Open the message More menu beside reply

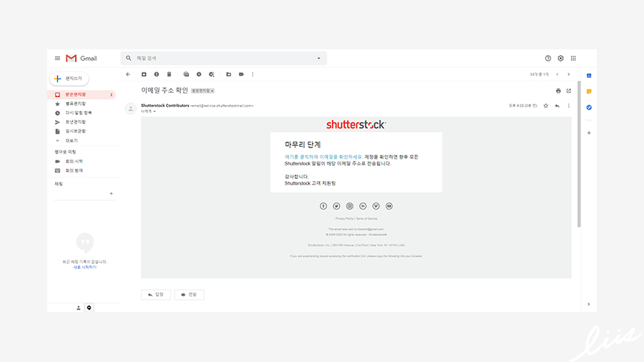coord(569,106)
